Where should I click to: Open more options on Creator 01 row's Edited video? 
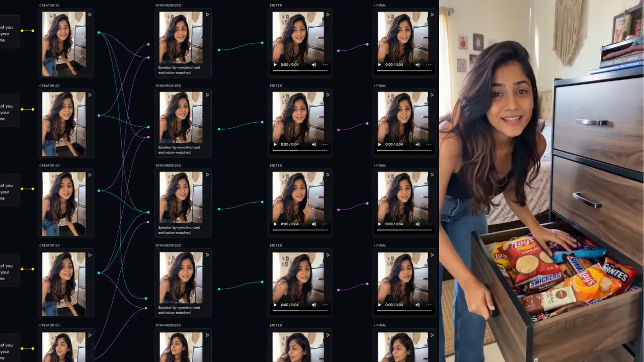click(x=325, y=64)
